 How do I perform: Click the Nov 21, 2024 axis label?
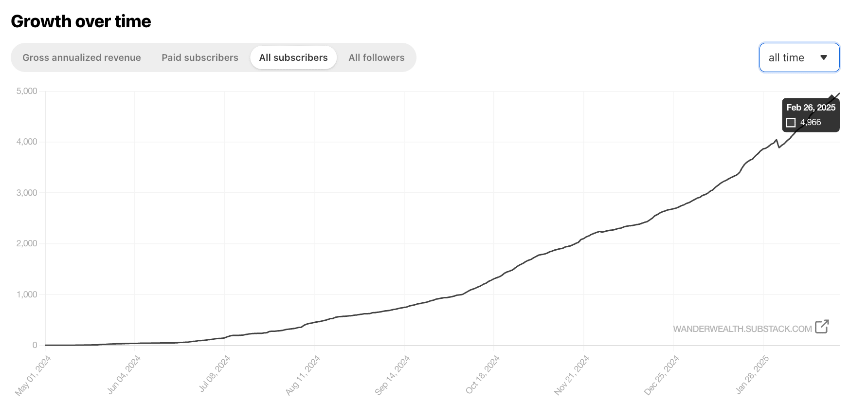coord(572,375)
